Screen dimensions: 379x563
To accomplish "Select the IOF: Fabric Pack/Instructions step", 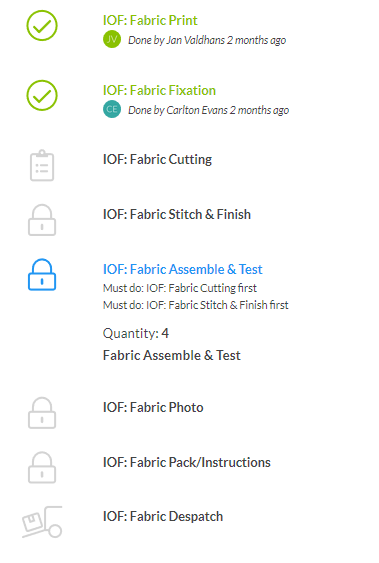I will tap(187, 462).
